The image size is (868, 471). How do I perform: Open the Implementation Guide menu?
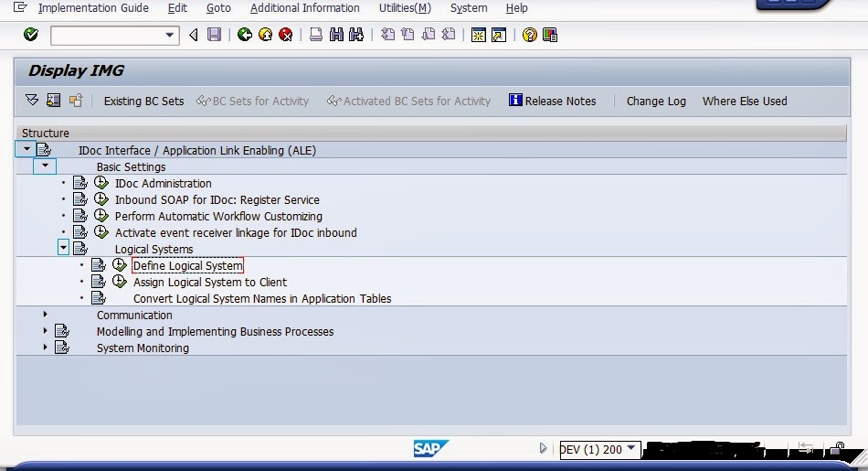click(x=93, y=7)
